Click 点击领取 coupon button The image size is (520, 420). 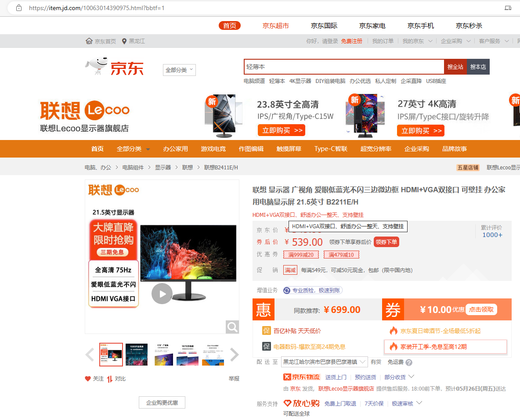pos(481,309)
